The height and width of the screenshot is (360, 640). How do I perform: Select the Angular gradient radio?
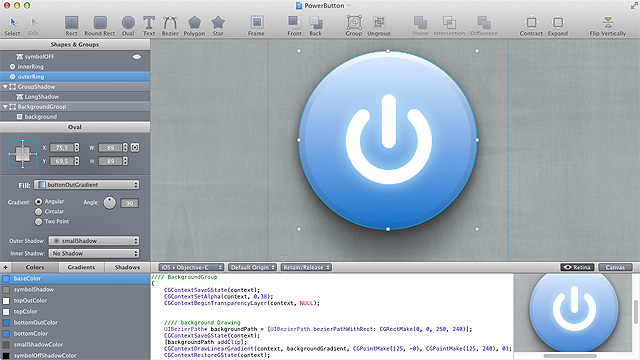click(38, 202)
